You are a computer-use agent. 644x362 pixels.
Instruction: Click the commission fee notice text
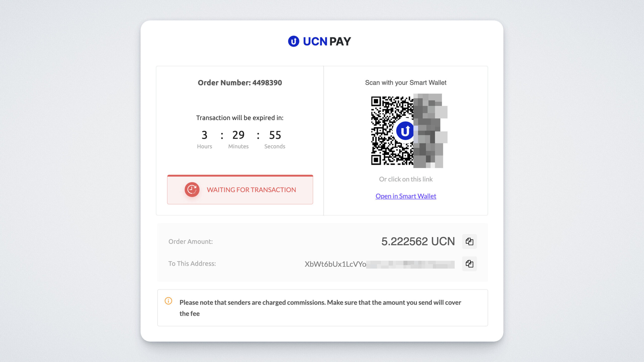point(320,308)
